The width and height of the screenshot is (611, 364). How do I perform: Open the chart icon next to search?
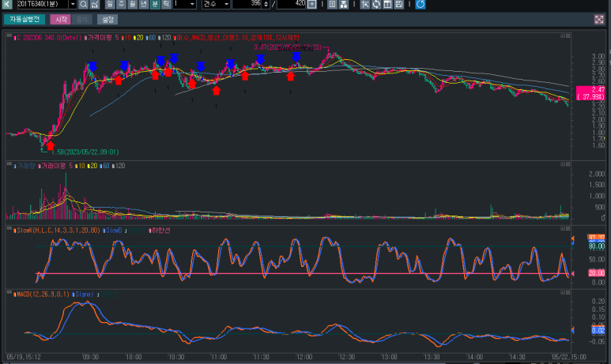pos(95,5)
